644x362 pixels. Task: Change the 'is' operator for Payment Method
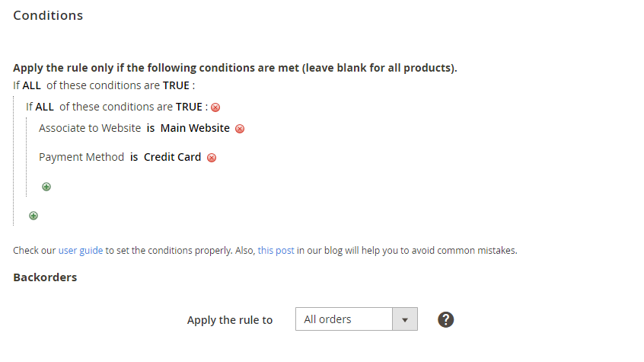tap(134, 157)
